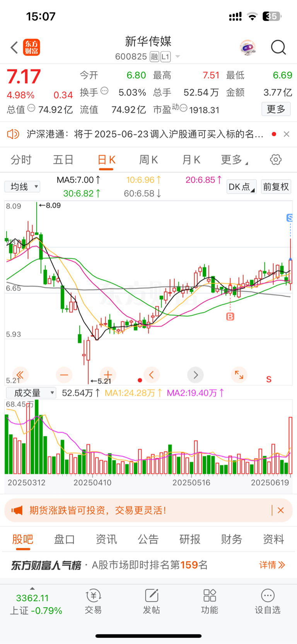Expand the 更多 chart period dropdown
The height and width of the screenshot is (644, 297).
point(234,160)
